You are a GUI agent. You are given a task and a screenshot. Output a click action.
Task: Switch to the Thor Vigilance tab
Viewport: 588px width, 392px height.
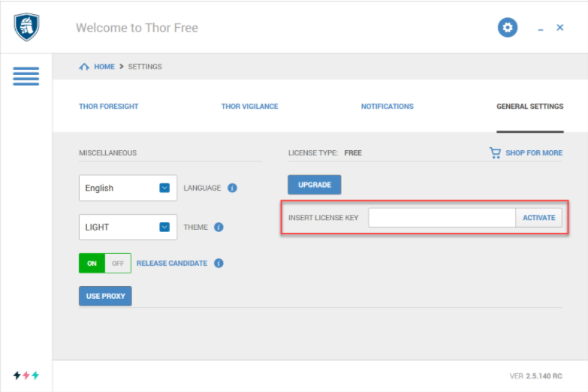pos(250,107)
